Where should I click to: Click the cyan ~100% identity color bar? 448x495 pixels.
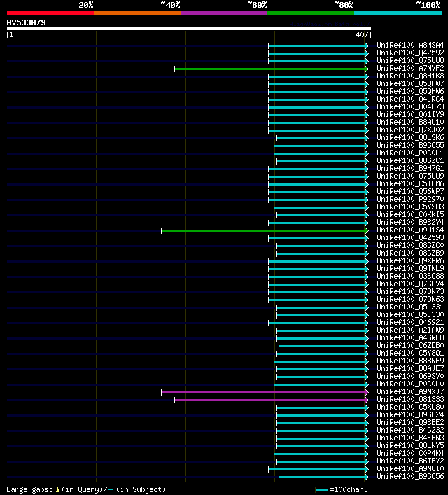pos(398,13)
